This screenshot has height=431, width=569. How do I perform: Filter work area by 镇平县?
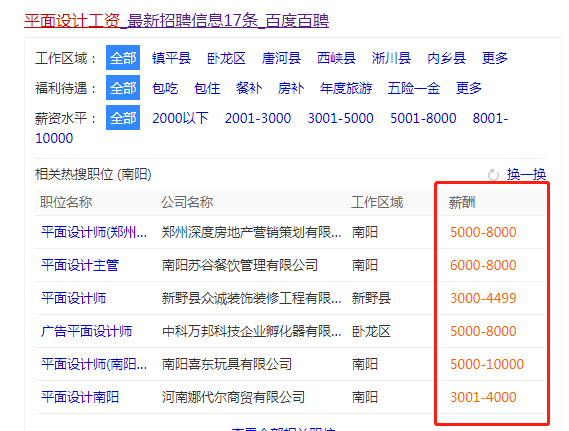coord(171,58)
